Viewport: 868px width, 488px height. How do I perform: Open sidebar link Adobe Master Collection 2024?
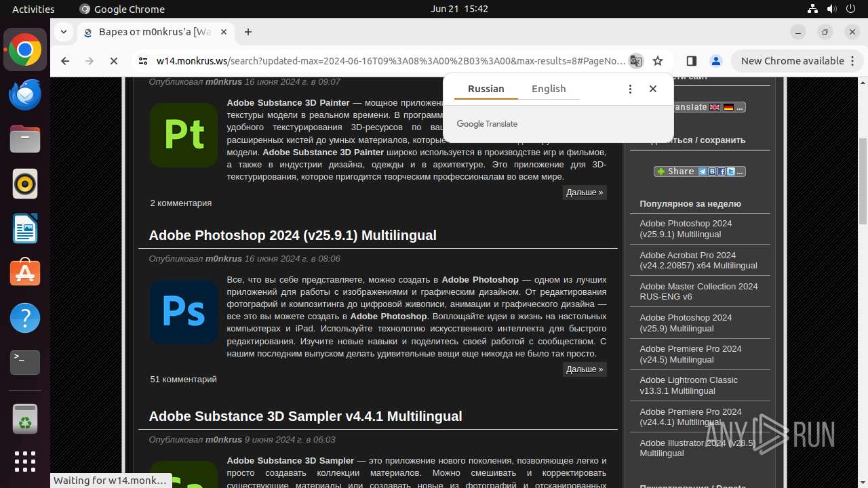[698, 291]
